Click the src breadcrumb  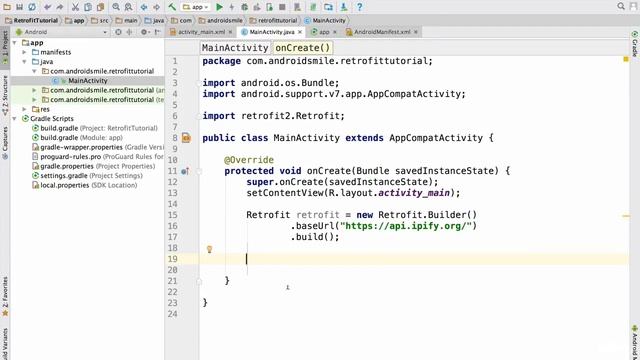tap(100, 20)
